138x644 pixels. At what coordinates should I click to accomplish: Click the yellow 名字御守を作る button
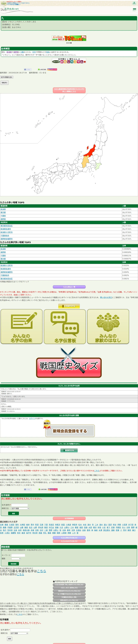click(69, 306)
